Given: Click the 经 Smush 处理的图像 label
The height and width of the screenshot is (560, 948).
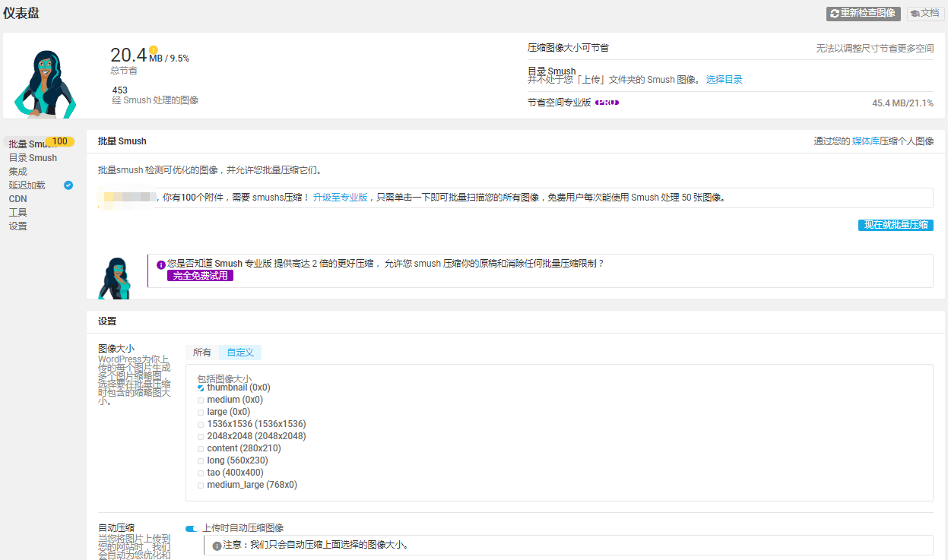Looking at the screenshot, I should [155, 100].
